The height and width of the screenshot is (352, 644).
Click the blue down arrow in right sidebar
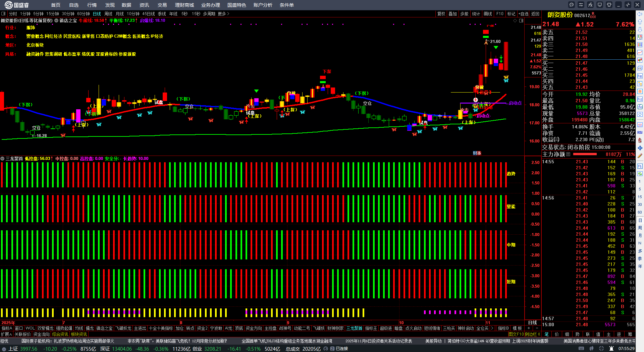point(640,30)
